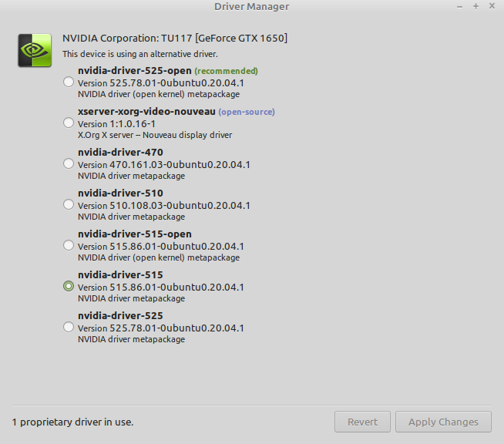The width and height of the screenshot is (504, 444).
Task: Click the 'nvidia-driver-525-open' driver name
Action: (x=135, y=70)
